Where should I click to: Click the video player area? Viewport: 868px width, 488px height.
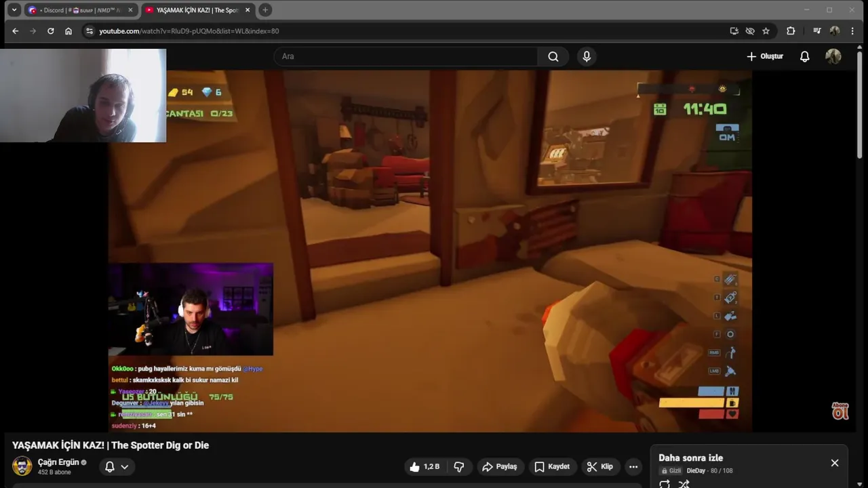tap(430, 251)
